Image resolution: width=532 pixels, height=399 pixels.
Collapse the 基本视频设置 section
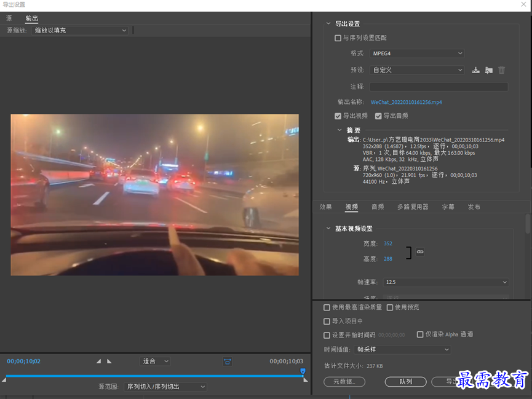coord(328,228)
